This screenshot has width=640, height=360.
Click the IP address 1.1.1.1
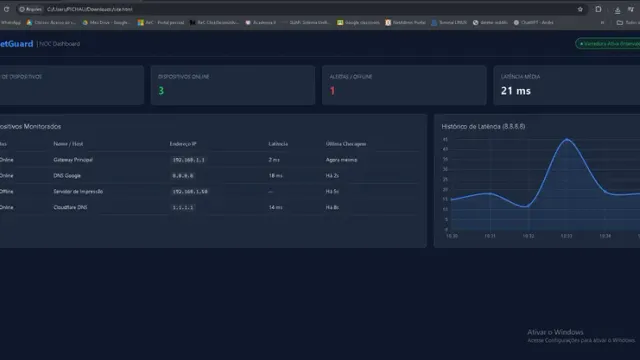coord(183,207)
